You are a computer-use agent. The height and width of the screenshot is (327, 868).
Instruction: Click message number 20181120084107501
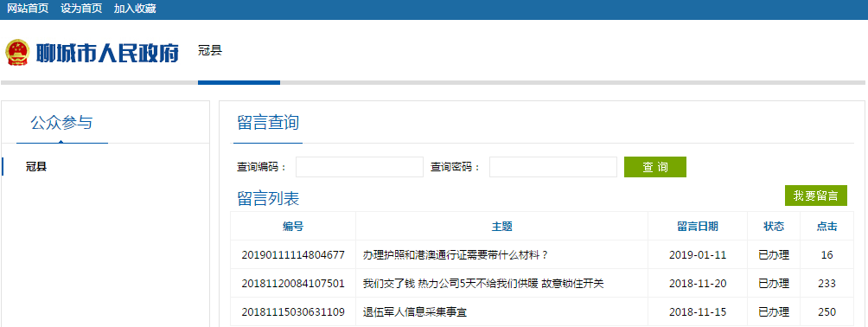293,284
